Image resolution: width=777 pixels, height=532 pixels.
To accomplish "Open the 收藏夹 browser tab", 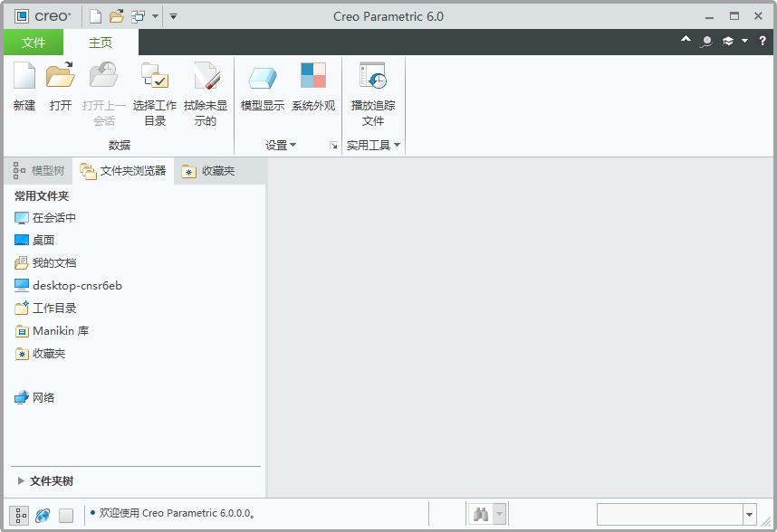I will coord(215,170).
